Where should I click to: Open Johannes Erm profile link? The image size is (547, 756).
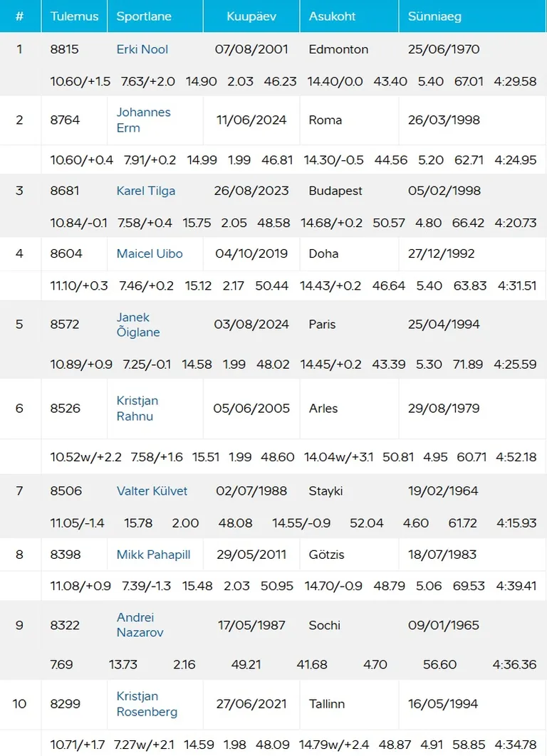143,120
